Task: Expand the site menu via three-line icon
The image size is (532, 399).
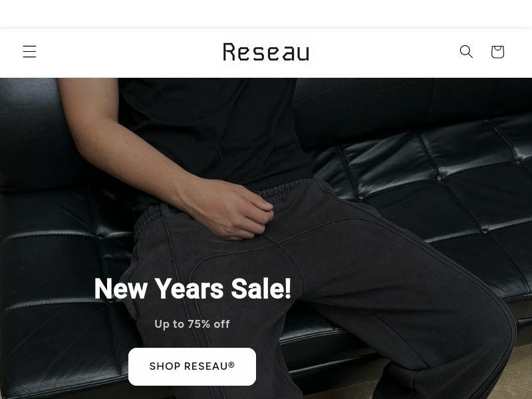Action: 29,52
